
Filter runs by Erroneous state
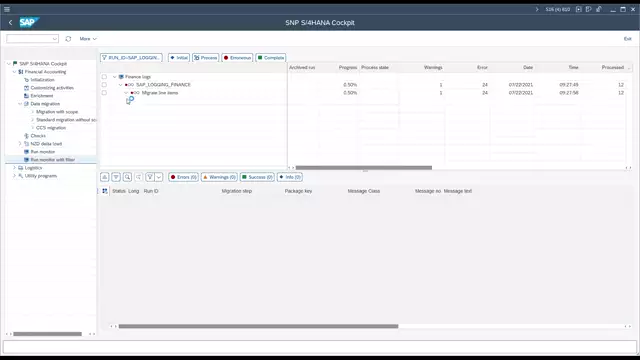click(237, 58)
